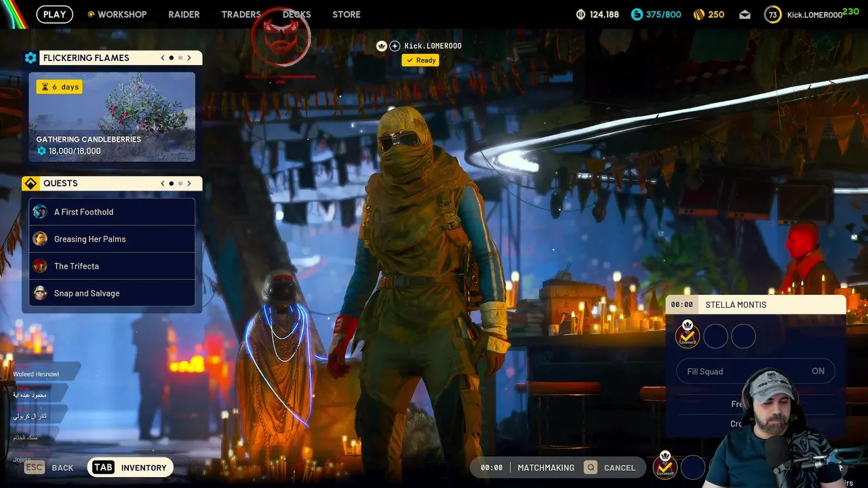Select second page dot in Flickering Flames

pyautogui.click(x=180, y=58)
